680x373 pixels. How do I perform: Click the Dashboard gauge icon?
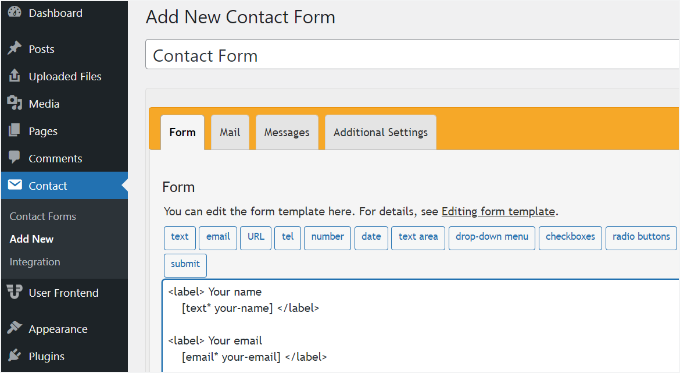click(14, 12)
